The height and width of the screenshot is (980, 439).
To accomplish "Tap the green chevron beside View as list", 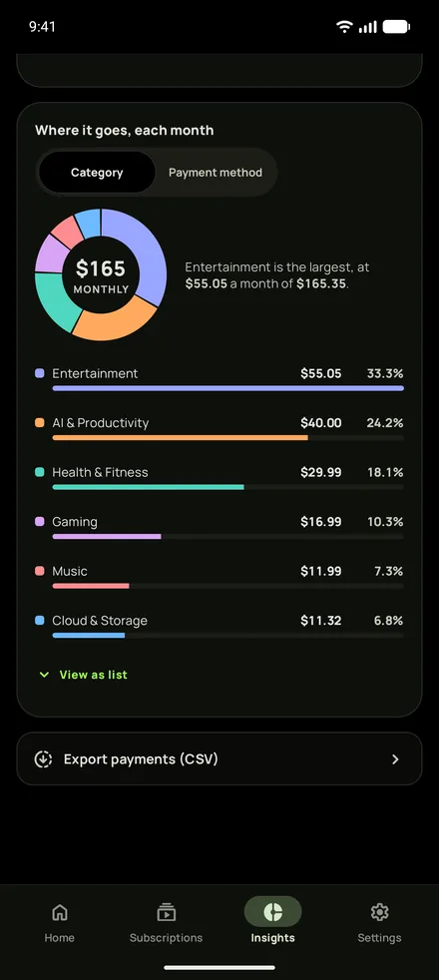I will (44, 675).
